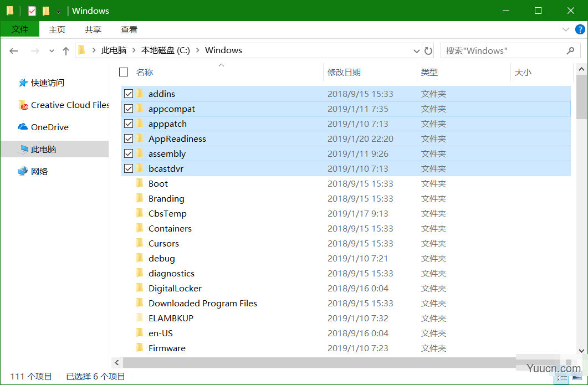Sort by the 类型 column header
The height and width of the screenshot is (385, 588).
(430, 73)
